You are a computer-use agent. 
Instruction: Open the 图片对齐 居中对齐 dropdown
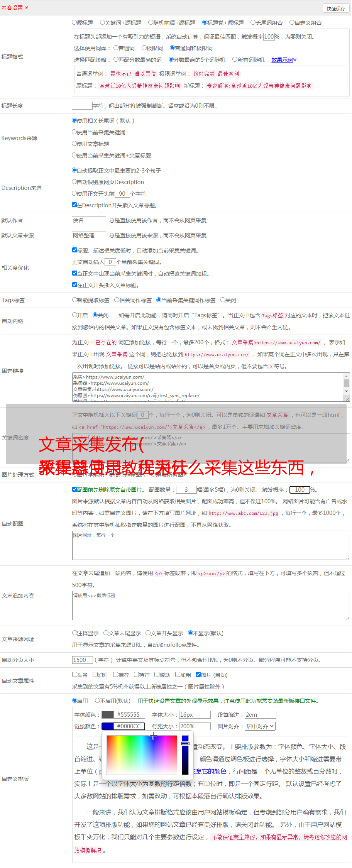(260, 726)
